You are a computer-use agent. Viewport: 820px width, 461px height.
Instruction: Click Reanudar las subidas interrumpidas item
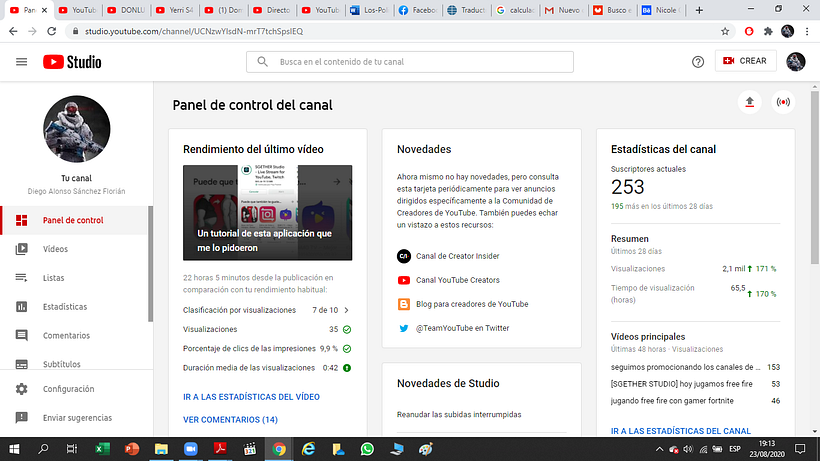click(x=459, y=414)
